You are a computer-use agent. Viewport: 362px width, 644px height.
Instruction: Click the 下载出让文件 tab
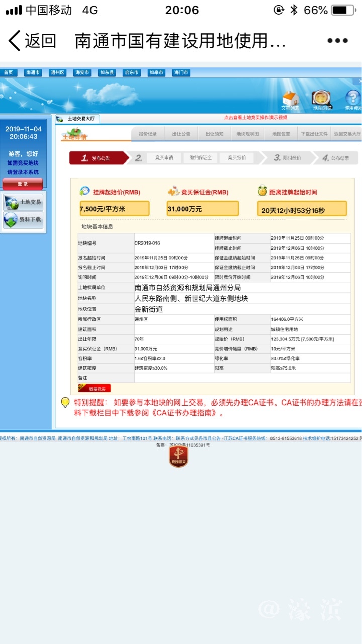click(314, 134)
